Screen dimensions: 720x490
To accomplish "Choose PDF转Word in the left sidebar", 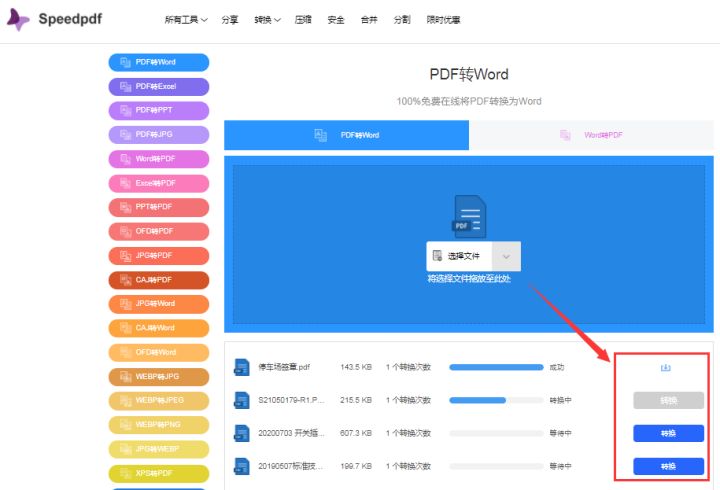I will click(159, 62).
